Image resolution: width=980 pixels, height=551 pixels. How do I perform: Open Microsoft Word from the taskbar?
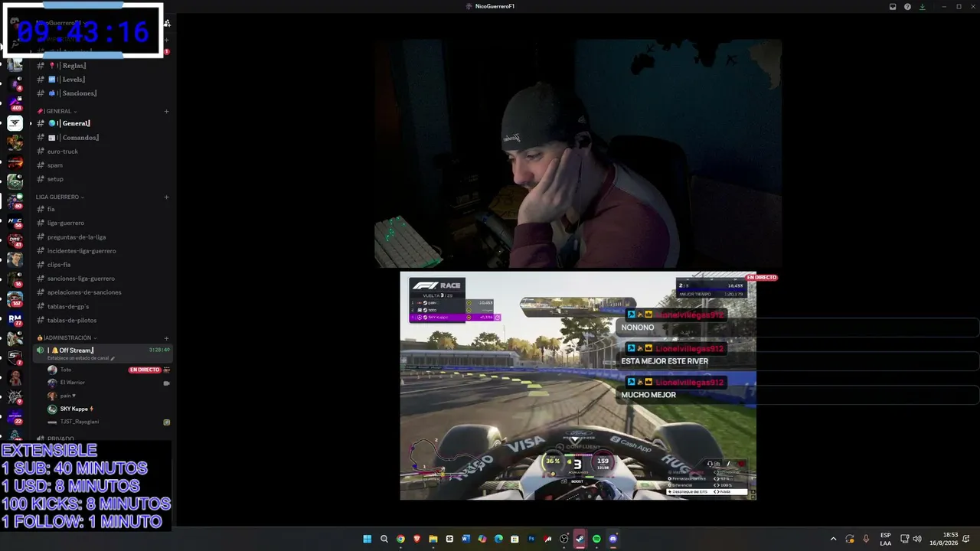click(465, 539)
